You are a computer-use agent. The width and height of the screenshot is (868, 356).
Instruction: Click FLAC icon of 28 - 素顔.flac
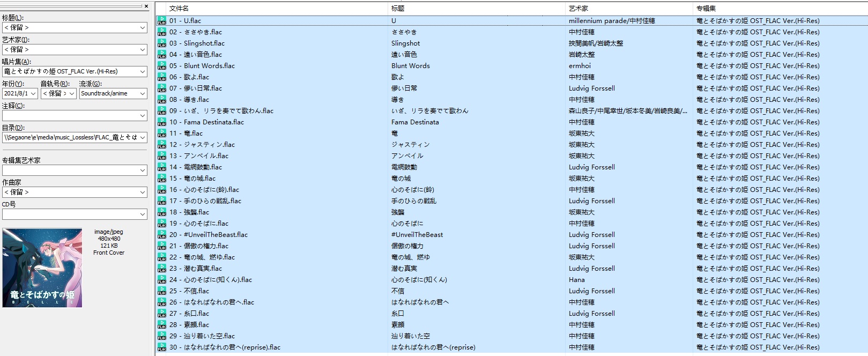click(162, 325)
